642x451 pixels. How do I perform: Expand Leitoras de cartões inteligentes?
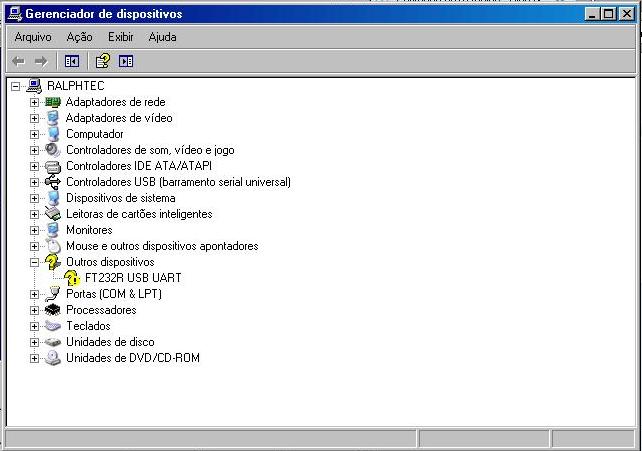click(34, 214)
